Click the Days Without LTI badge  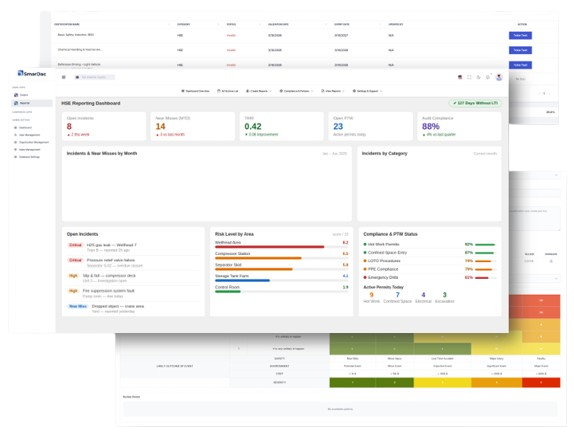(x=475, y=103)
